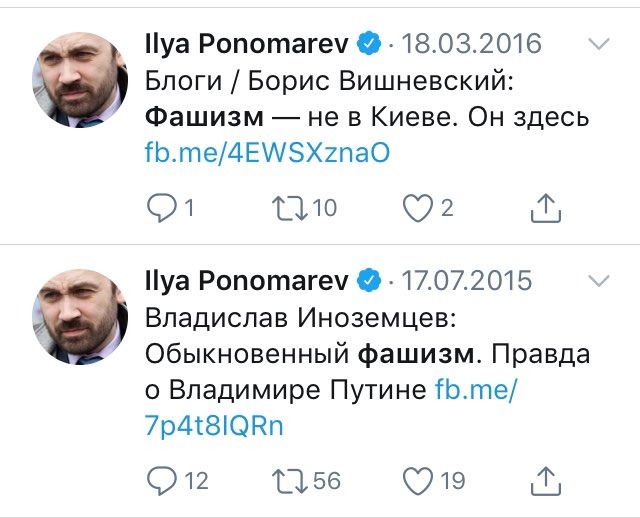Retweet the tweet with 56 retweets

[290, 480]
